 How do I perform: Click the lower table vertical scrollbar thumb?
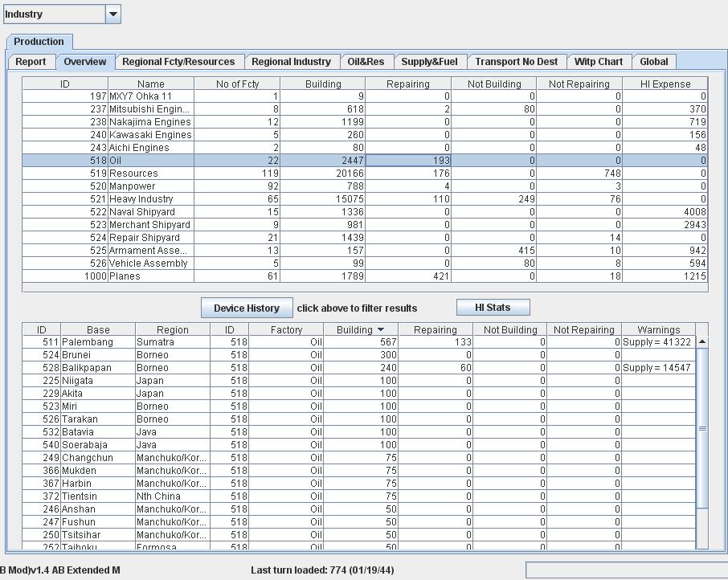(x=702, y=428)
